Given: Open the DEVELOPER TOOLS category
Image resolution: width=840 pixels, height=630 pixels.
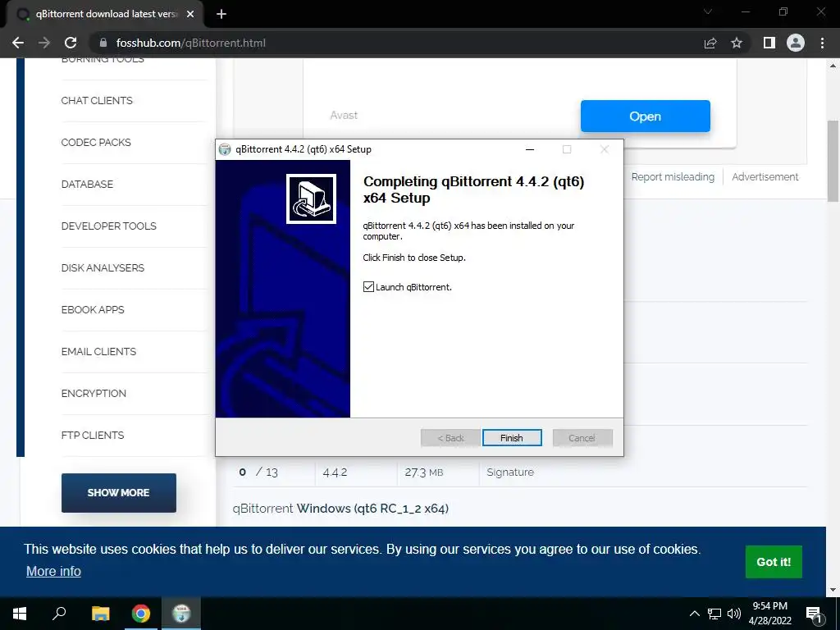Looking at the screenshot, I should [x=109, y=226].
